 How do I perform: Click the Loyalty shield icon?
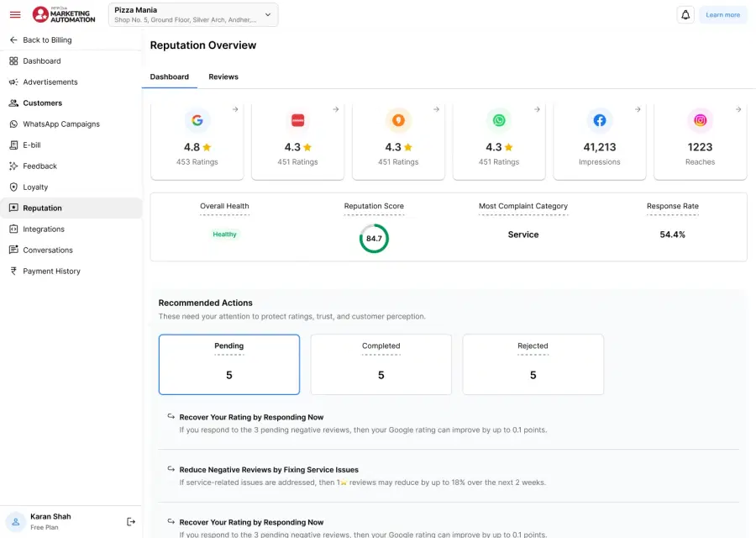coord(13,187)
